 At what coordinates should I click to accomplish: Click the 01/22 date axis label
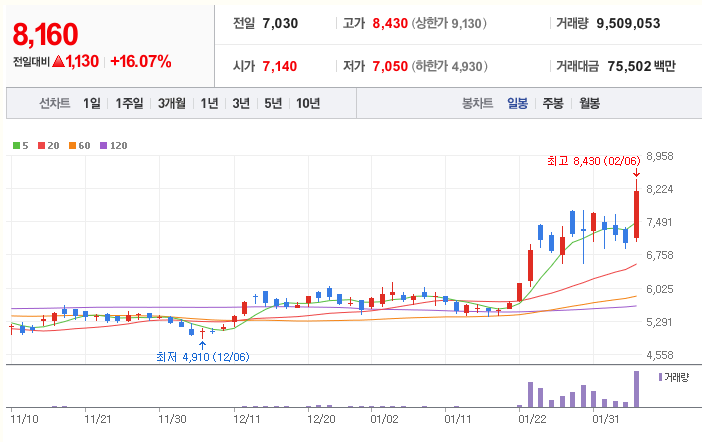(532, 419)
